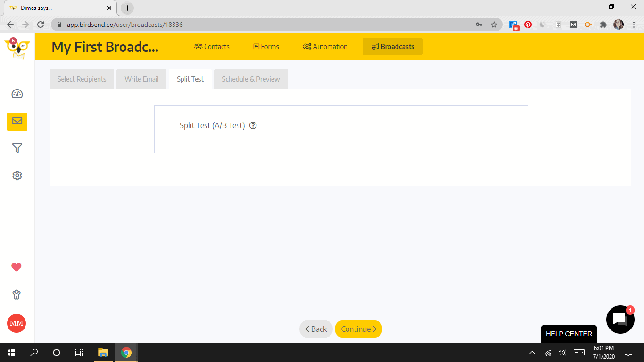Show hidden system tray icons
The height and width of the screenshot is (362, 644).
tap(532, 353)
